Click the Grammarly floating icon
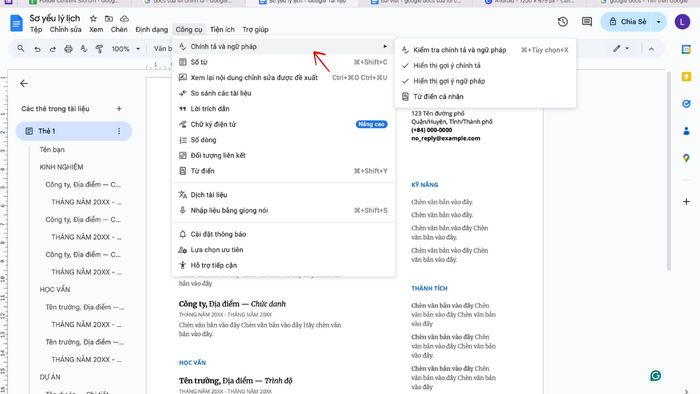Viewport: 700px width, 394px height. click(655, 376)
